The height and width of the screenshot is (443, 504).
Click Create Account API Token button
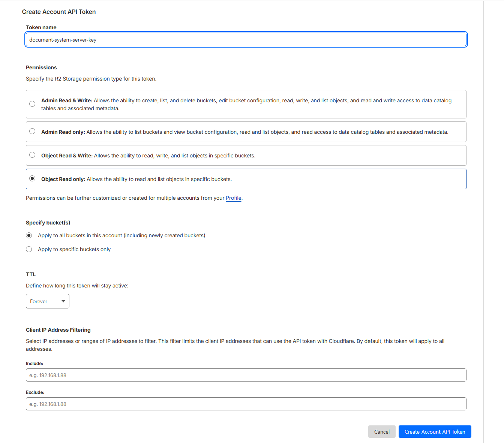coord(435,432)
